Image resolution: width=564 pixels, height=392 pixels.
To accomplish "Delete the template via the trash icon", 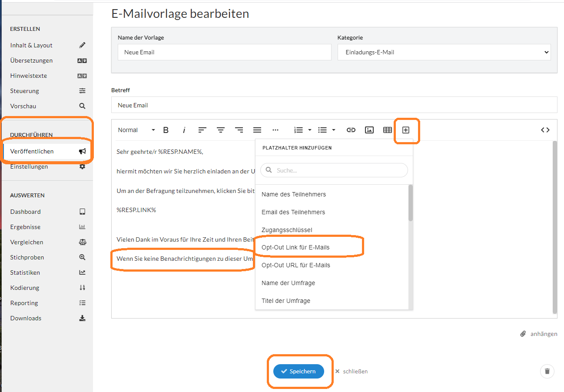I will coord(547,371).
